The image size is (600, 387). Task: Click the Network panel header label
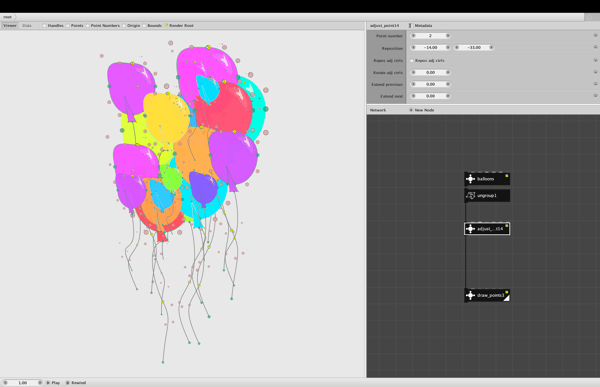click(x=378, y=110)
